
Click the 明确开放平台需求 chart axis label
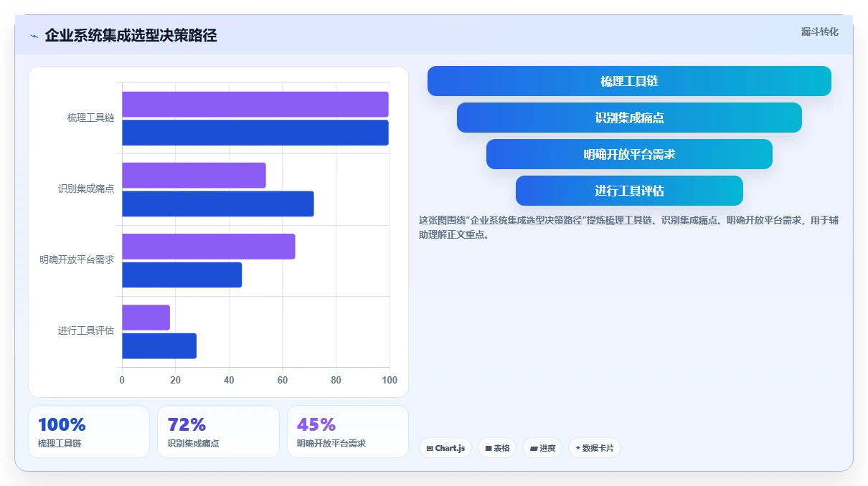[77, 259]
